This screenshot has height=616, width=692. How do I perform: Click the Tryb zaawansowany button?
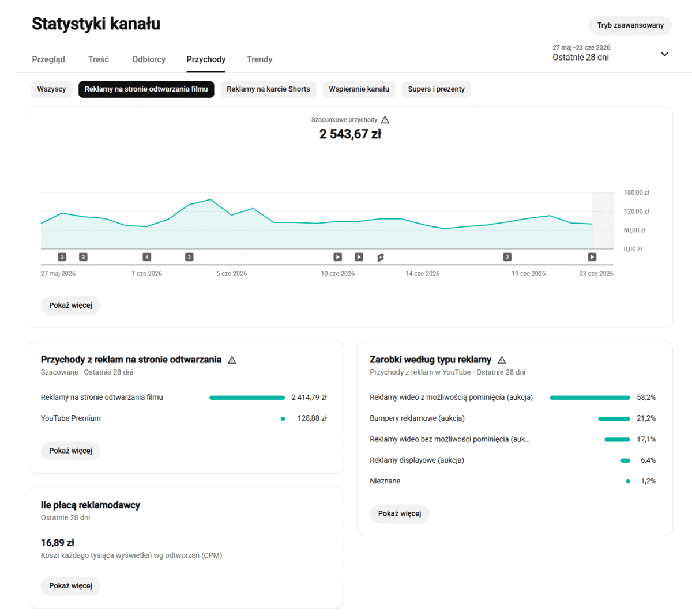point(630,25)
